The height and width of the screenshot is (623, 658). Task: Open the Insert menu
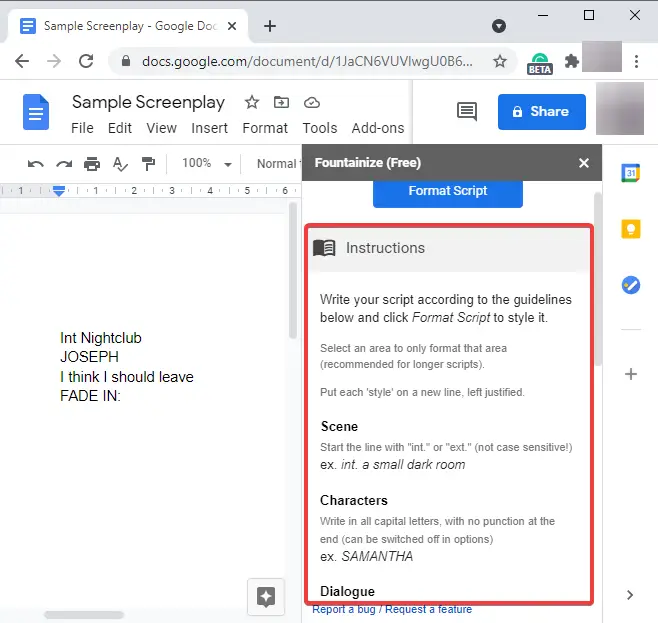[209, 128]
